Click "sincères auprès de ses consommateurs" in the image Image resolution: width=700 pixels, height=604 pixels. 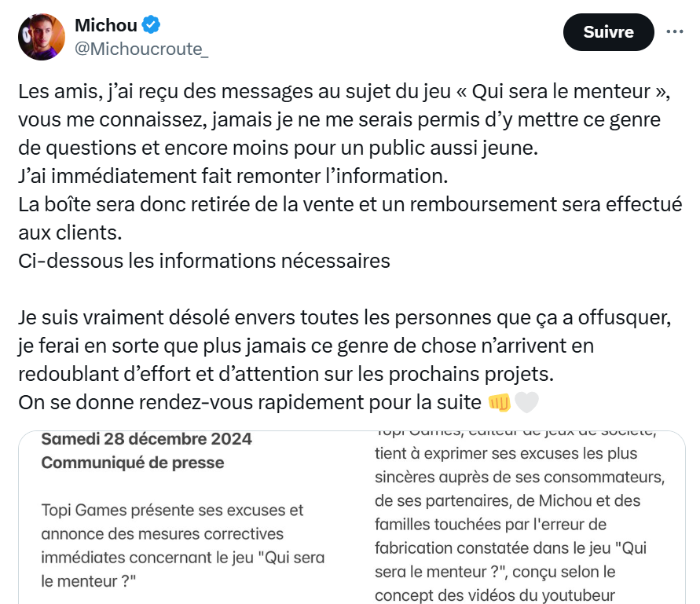pyautogui.click(x=519, y=477)
